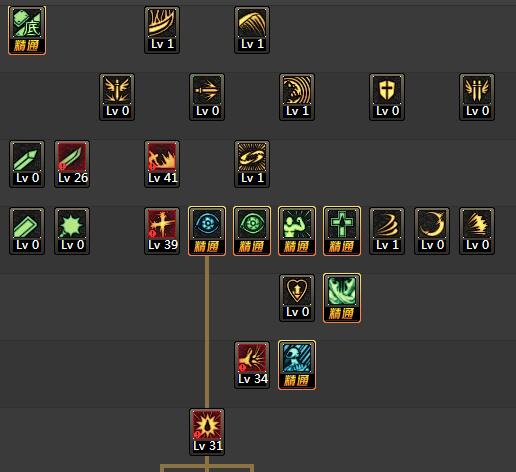516x472 pixels.
Task: Select the red flame skill at Lv 41
Action: click(x=162, y=164)
